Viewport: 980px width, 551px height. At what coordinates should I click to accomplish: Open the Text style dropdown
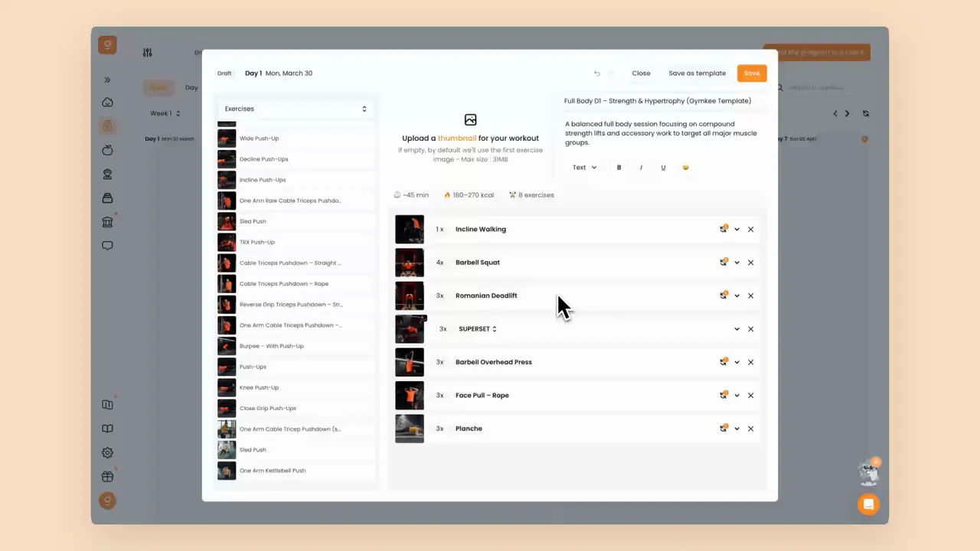(x=584, y=168)
